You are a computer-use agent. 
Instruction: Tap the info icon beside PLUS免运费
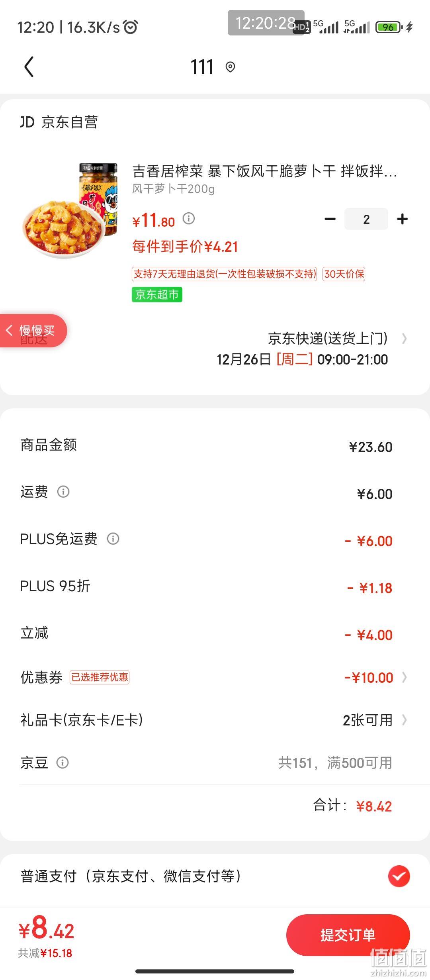coord(113,539)
